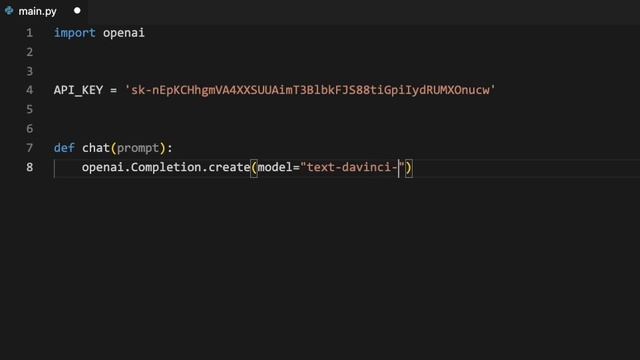Click the 'chat' function name

(96, 148)
